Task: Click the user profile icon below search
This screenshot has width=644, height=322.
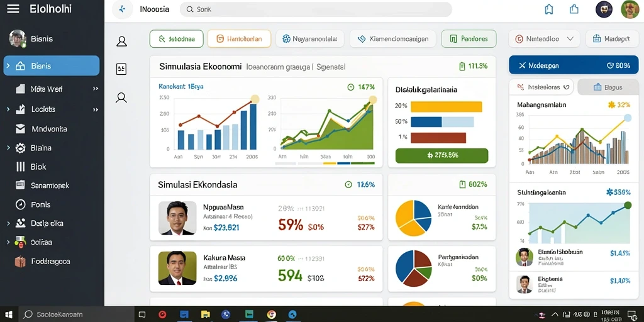Action: [121, 41]
